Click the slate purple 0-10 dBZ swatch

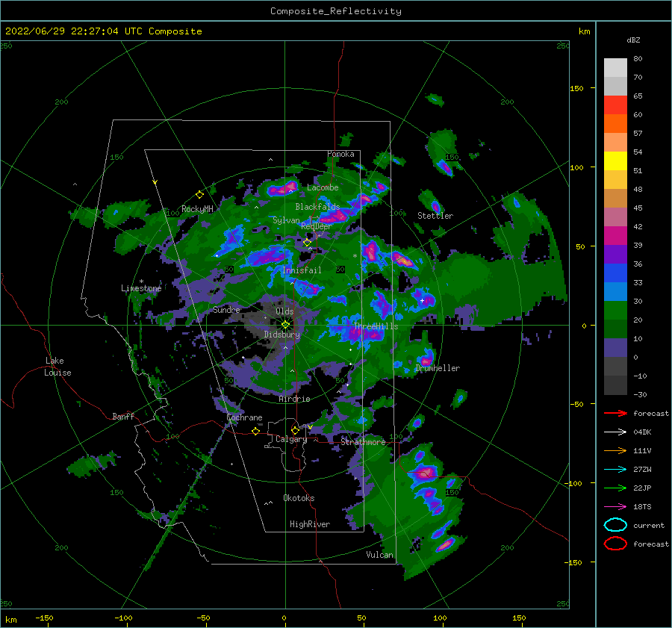[x=615, y=348]
